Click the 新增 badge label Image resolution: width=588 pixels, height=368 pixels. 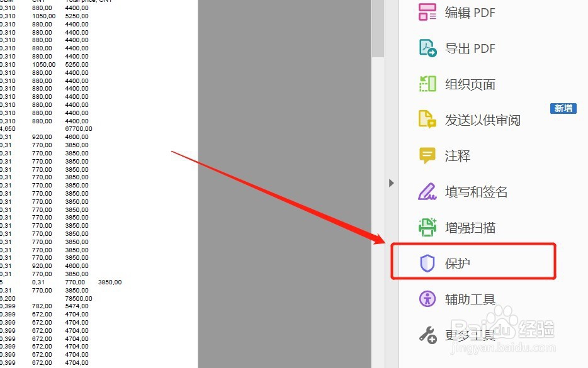click(x=563, y=108)
